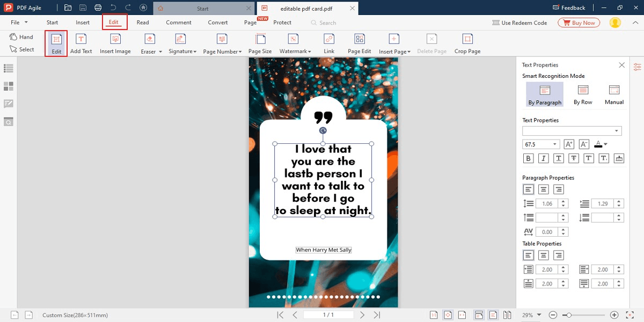Click the zoom slider handle
The width and height of the screenshot is (644, 322).
click(x=569, y=315)
